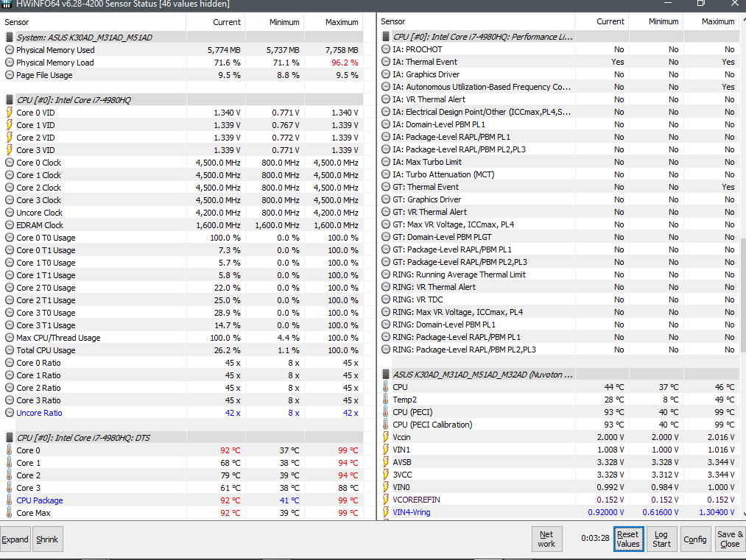The height and width of the screenshot is (560, 746).
Task: Select the VIN0 voltage row
Action: (x=558, y=487)
